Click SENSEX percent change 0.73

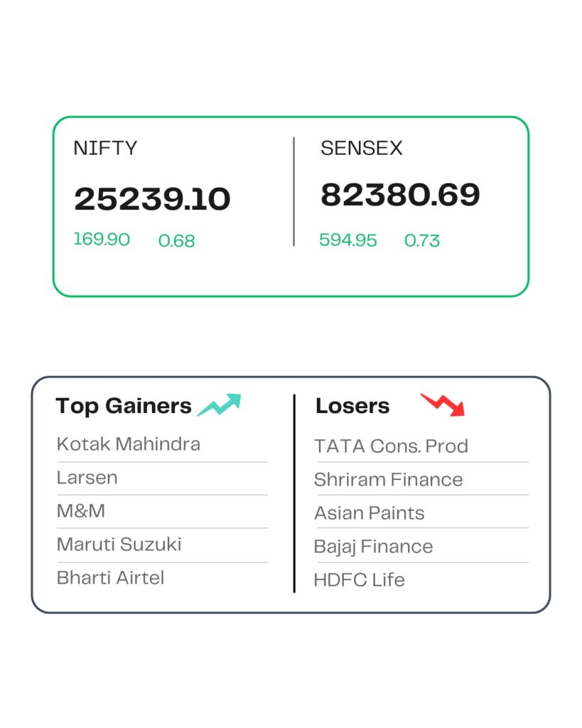click(x=422, y=240)
